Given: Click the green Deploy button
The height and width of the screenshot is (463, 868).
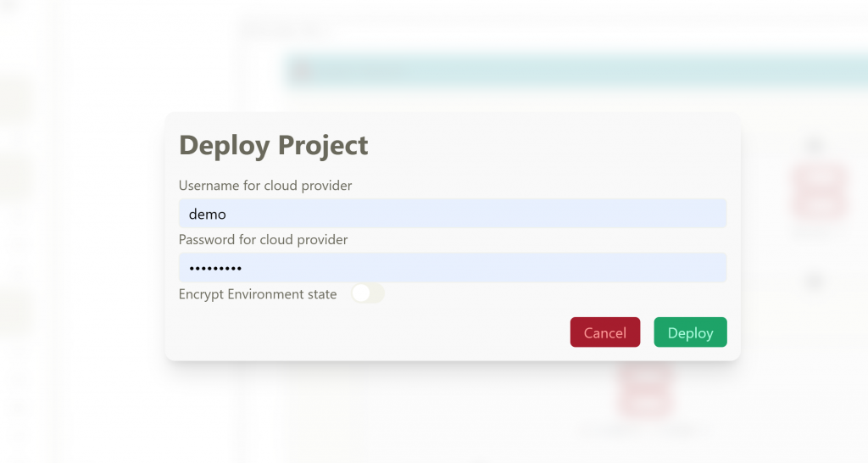Looking at the screenshot, I should 690,332.
